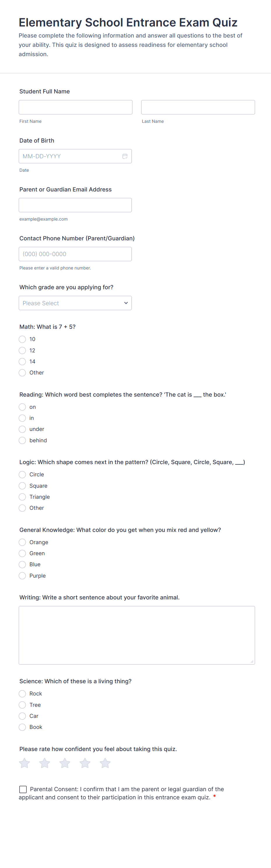Click the Contact Phone Number field
The width and height of the screenshot is (271, 868).
point(75,254)
